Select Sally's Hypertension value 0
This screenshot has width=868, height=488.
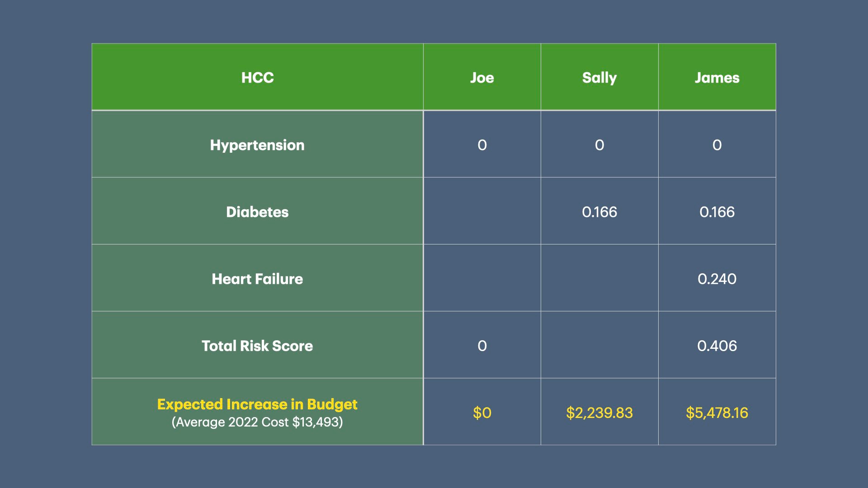[599, 145]
